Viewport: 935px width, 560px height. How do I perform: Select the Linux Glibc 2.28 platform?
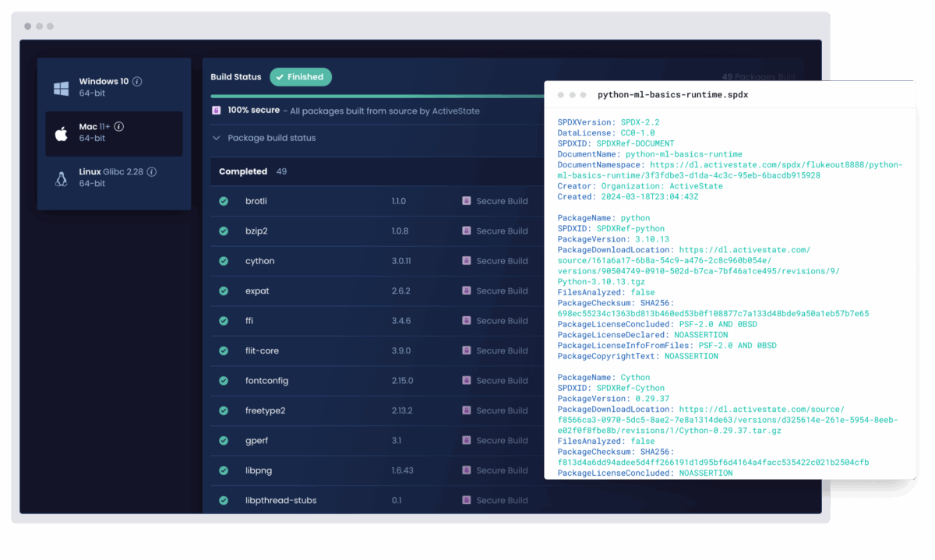coord(115,178)
